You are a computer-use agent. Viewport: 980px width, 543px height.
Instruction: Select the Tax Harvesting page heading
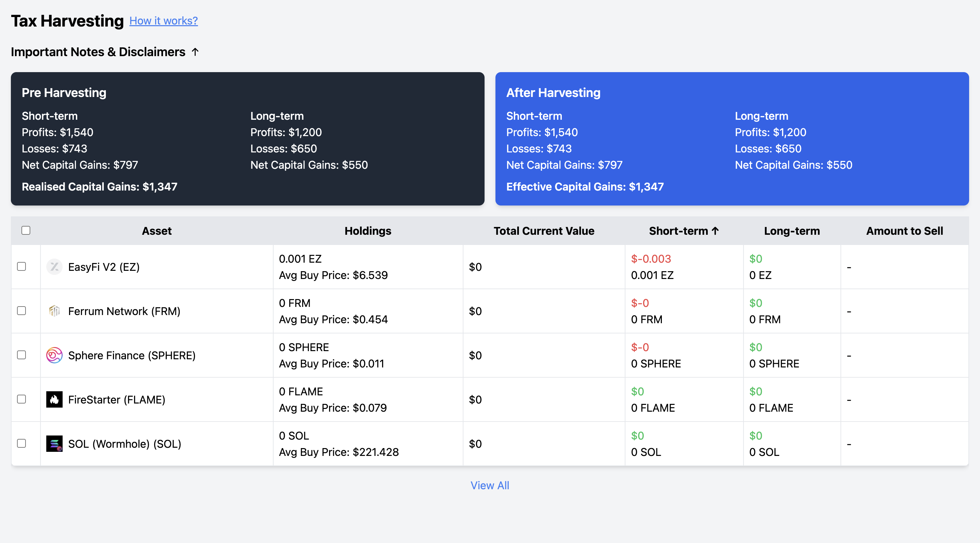(x=67, y=21)
